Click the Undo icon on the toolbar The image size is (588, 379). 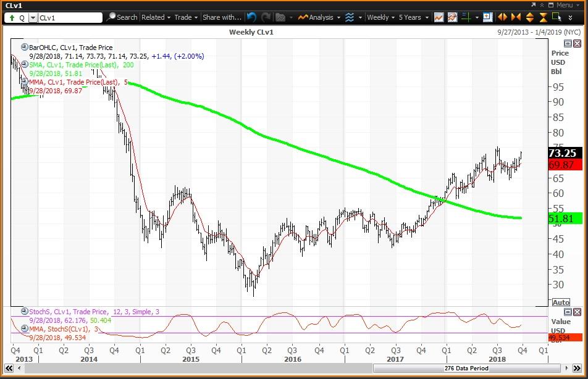250,17
